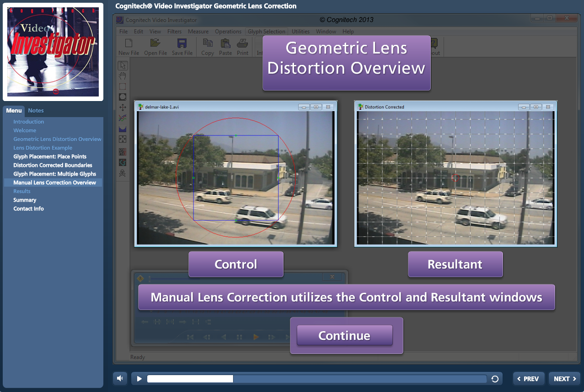Go to Distortion Corrected Boundaries lesson

point(53,165)
